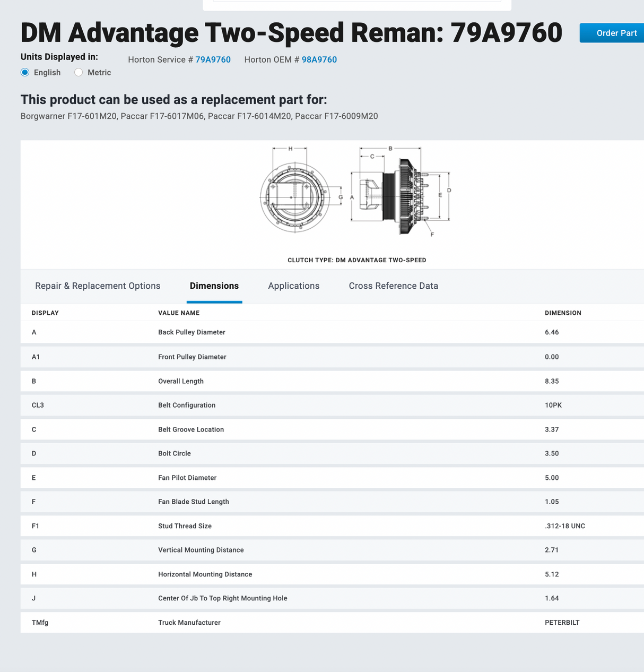
Task: Click the VALUE NAME column header
Action: (x=179, y=313)
